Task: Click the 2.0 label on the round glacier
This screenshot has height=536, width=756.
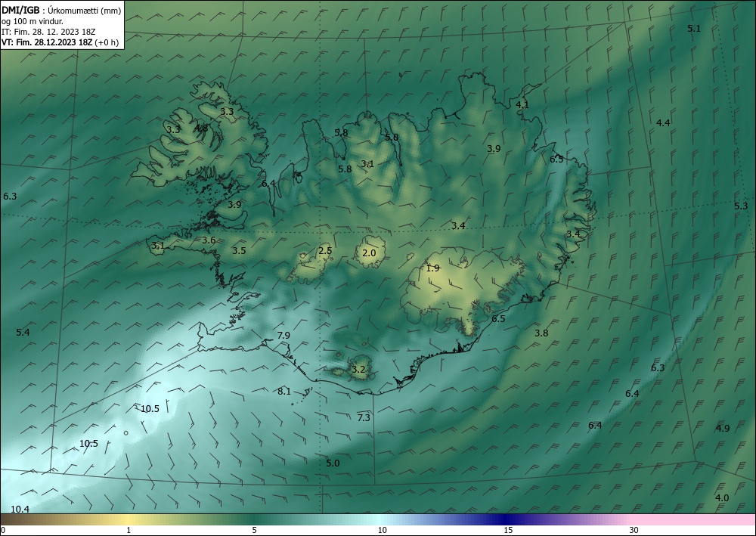Action: click(x=369, y=253)
